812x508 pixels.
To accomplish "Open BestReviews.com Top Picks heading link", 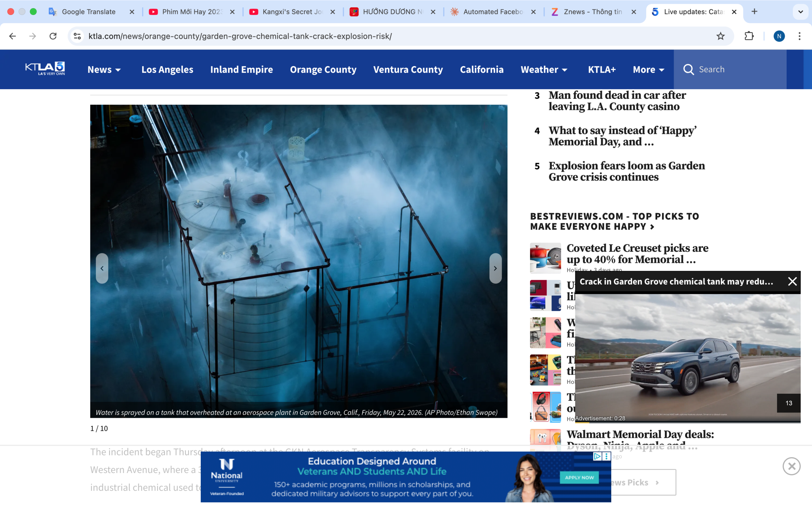I will (614, 221).
